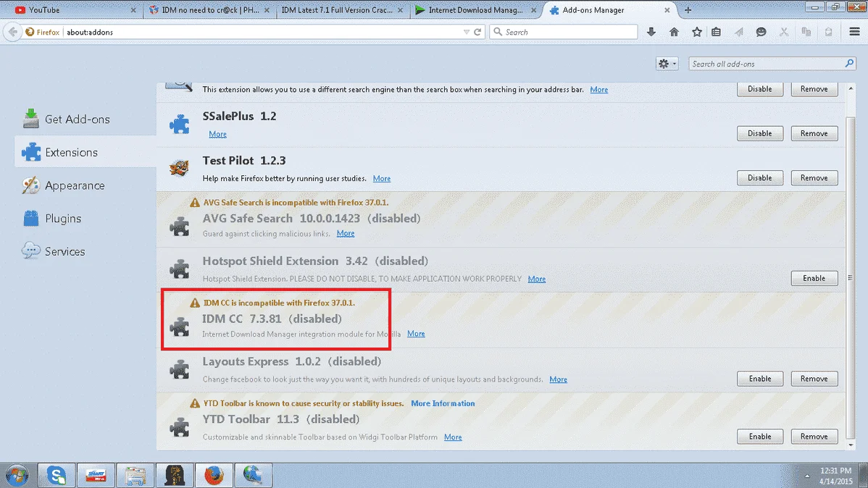Open the chat bubble icon in toolbar
This screenshot has width=868, height=488.
pyautogui.click(x=761, y=32)
